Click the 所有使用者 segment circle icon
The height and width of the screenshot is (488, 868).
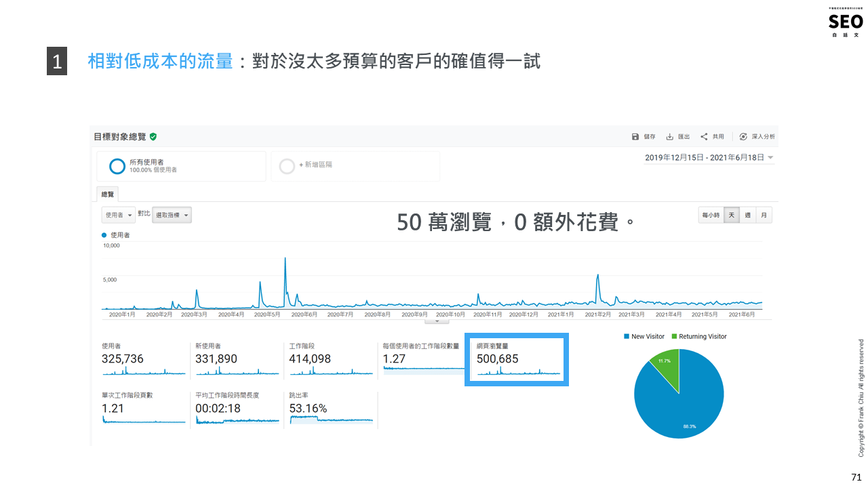click(x=117, y=166)
